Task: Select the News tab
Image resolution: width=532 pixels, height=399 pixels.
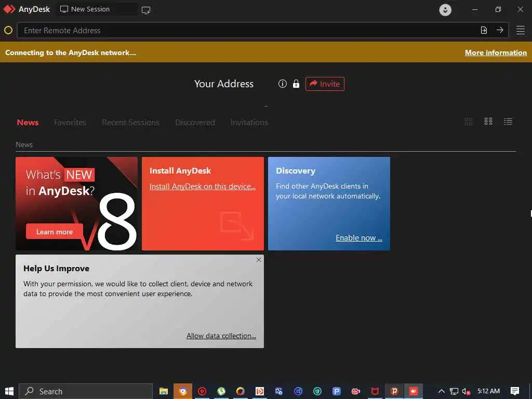Action: coord(28,123)
